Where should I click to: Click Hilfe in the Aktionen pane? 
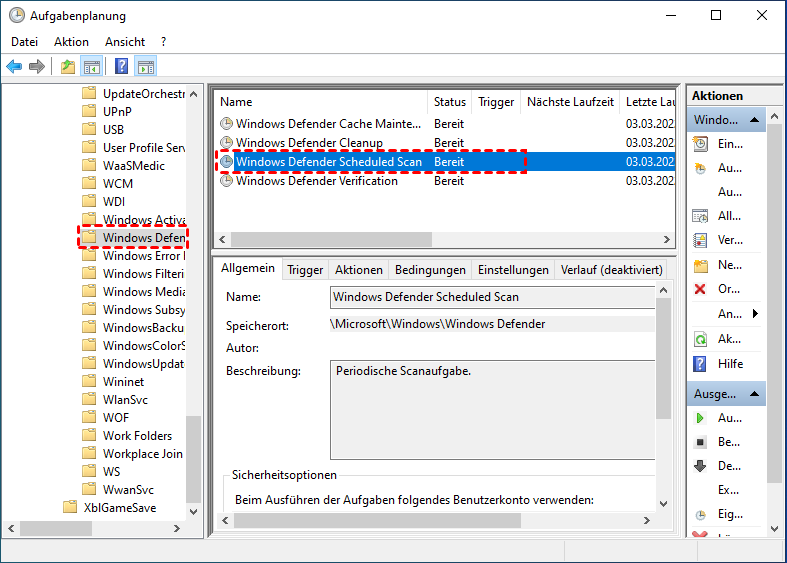[731, 364]
